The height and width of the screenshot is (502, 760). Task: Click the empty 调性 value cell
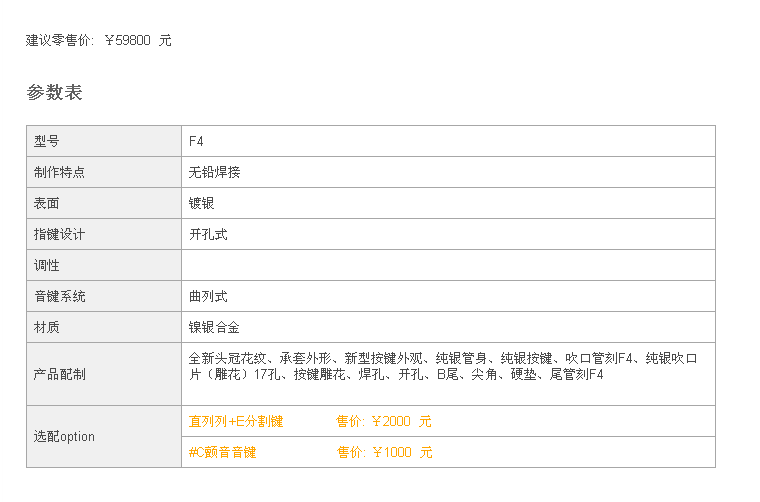[448, 265]
